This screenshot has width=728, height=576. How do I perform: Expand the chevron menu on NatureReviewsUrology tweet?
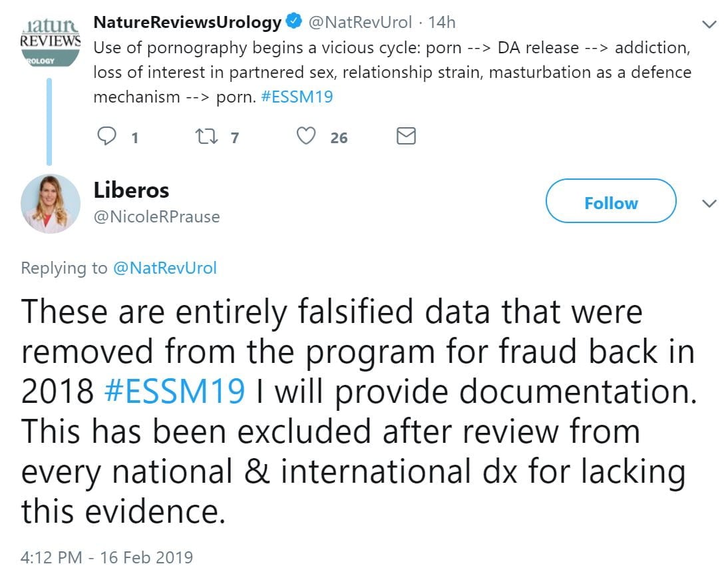pyautogui.click(x=709, y=25)
